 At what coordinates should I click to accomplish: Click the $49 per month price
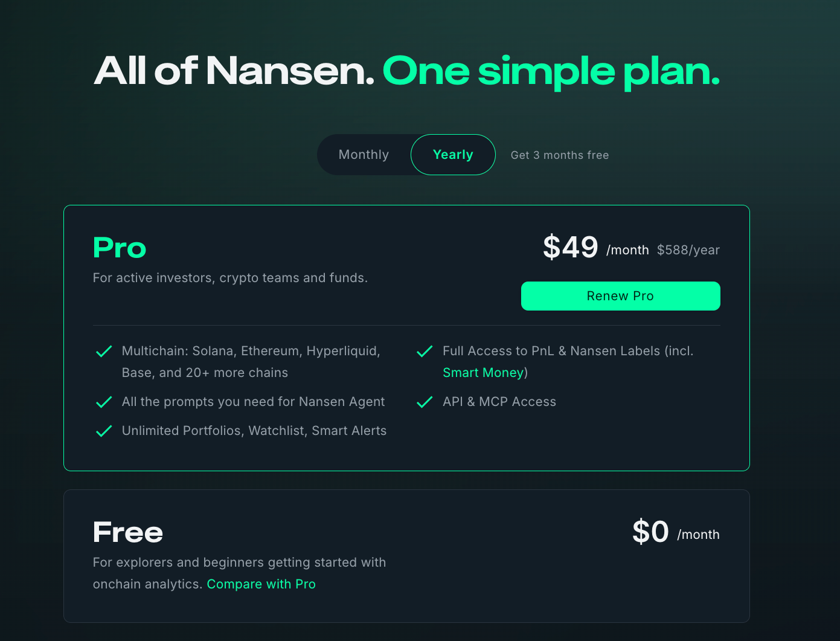point(570,247)
